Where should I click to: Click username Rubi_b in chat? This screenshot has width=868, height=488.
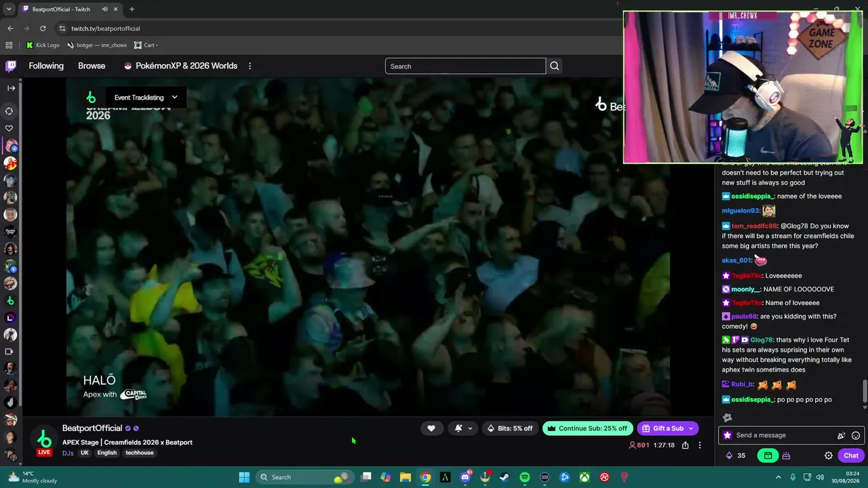point(742,384)
